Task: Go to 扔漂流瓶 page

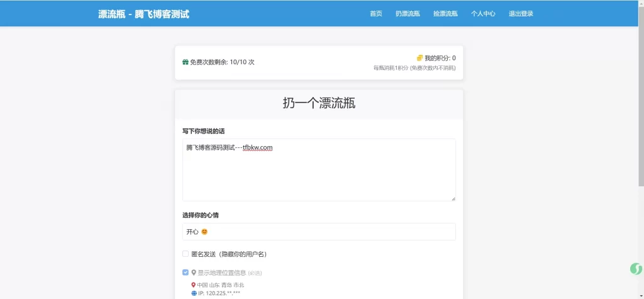Action: 408,14
